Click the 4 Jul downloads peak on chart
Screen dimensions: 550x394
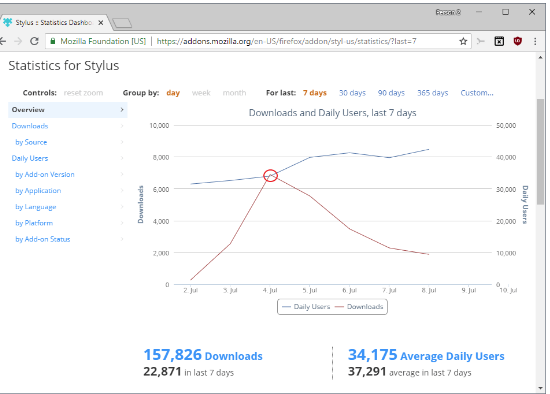[x=270, y=175]
